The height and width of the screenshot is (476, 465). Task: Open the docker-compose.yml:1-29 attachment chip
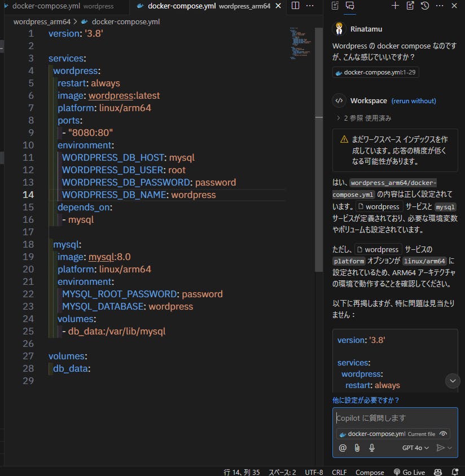point(376,72)
